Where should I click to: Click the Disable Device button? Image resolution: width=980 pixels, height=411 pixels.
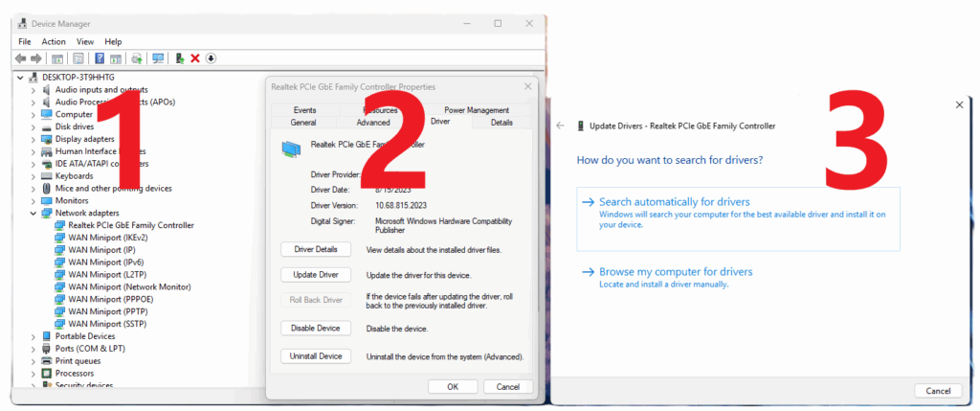(x=316, y=328)
